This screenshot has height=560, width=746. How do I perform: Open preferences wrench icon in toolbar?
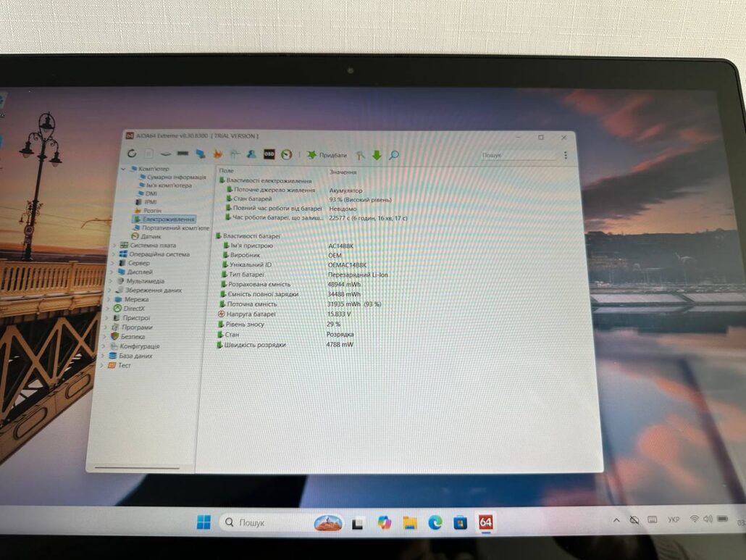click(x=360, y=155)
